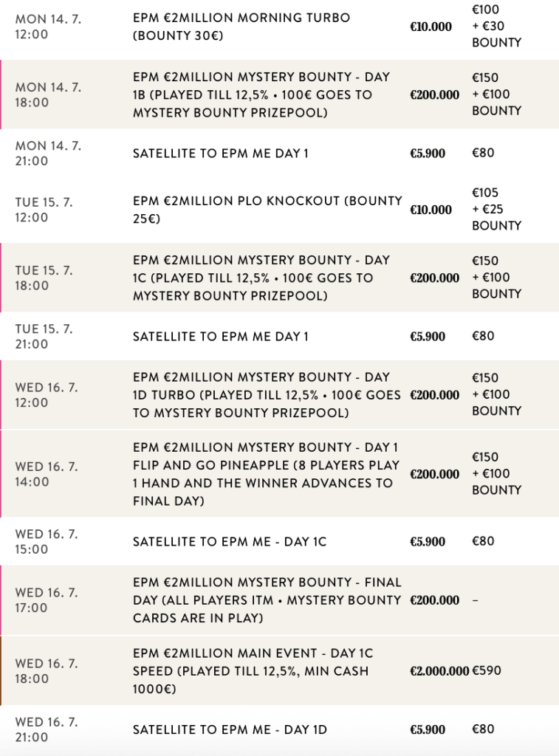Click Tuesday 21:00 Satellite to EPM ME
The height and width of the screenshot is (756, 559).
tap(220, 337)
